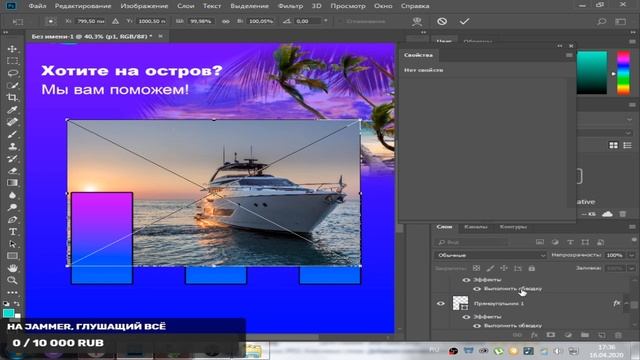Screen dimensions: 640x360
Task: Toggle lock transparent pixels
Action: pos(476,268)
